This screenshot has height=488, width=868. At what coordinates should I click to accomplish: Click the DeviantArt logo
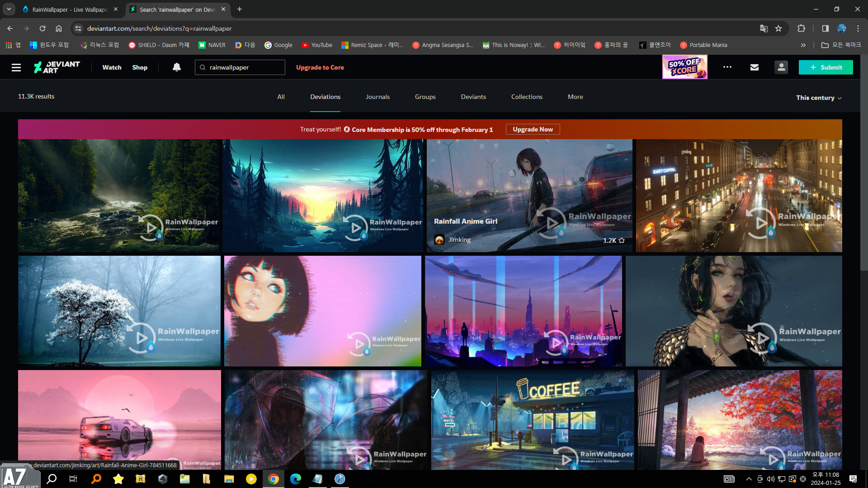[x=57, y=67]
